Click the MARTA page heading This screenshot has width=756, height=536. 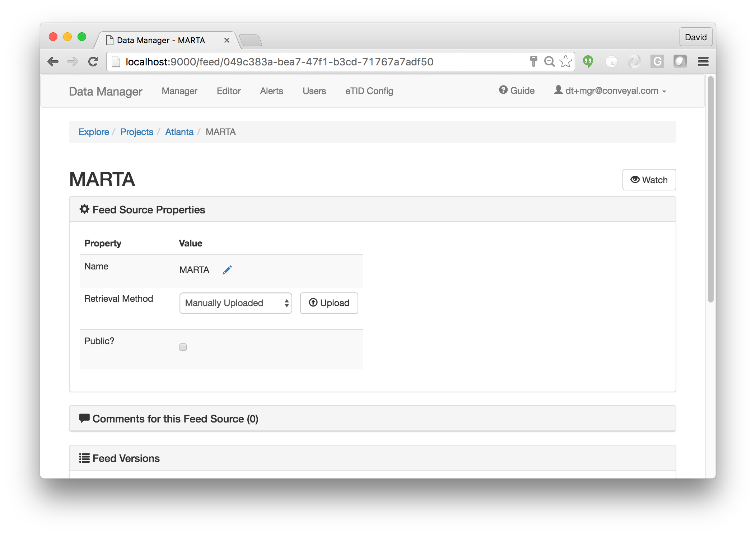(x=102, y=179)
